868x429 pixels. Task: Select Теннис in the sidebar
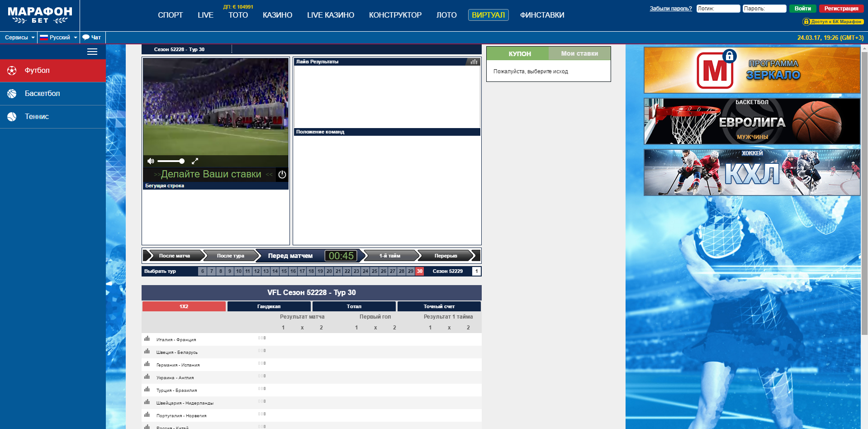[x=53, y=117]
